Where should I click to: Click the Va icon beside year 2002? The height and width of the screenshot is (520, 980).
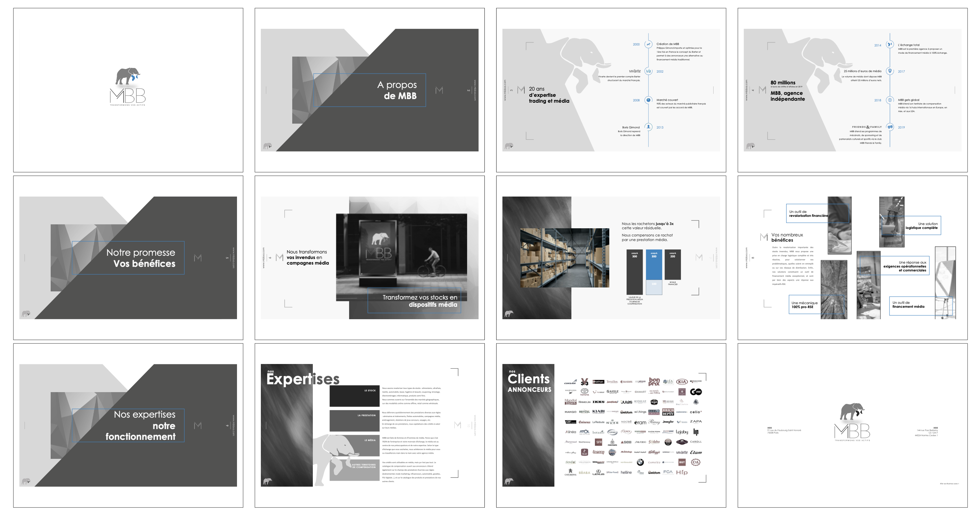click(x=648, y=71)
